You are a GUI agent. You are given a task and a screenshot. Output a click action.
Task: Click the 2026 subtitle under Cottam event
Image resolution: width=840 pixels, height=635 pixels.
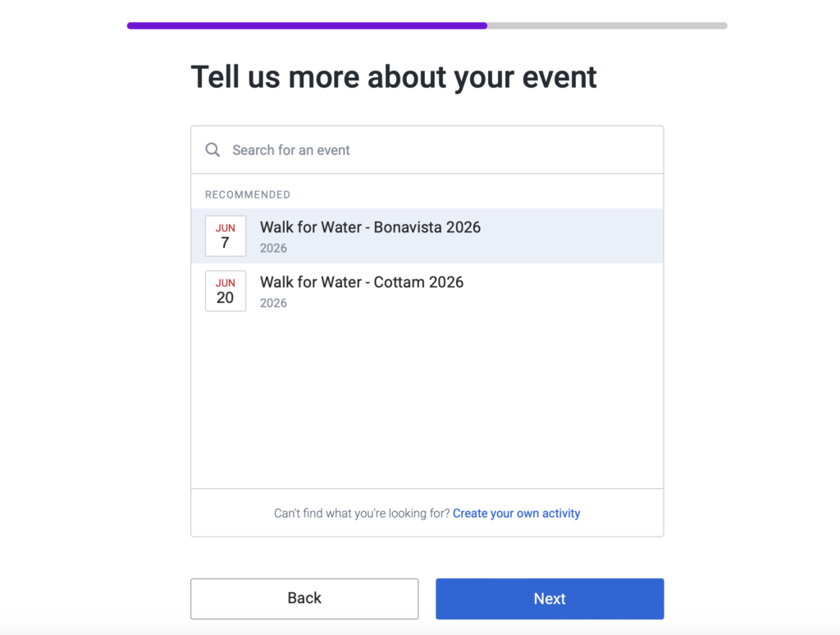(273, 303)
